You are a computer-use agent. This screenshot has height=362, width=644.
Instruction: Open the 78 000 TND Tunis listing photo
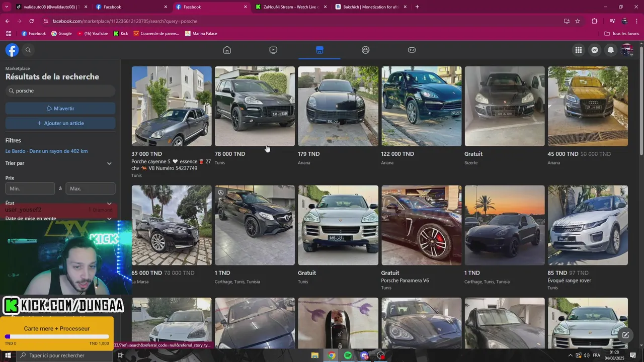[x=255, y=106]
